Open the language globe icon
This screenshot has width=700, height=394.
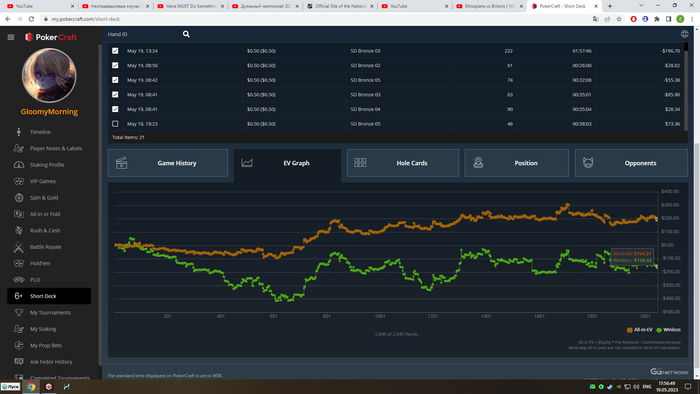coord(684,34)
